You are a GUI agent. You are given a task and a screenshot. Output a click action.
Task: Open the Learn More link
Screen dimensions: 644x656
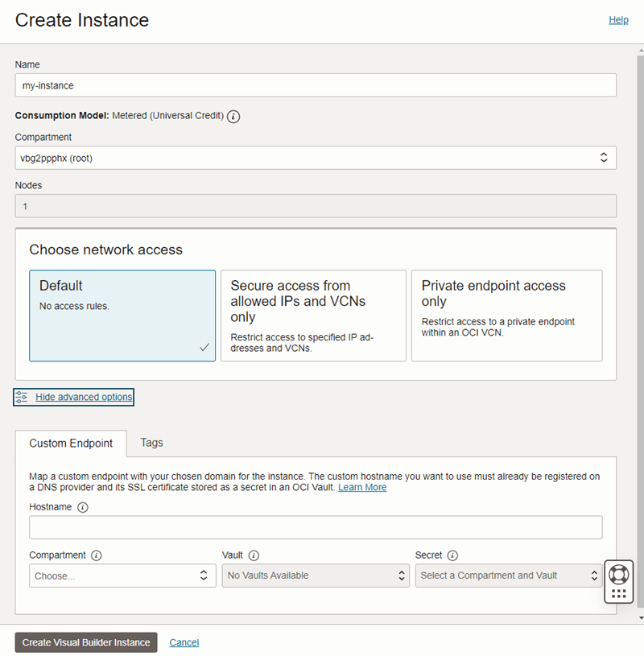click(362, 487)
